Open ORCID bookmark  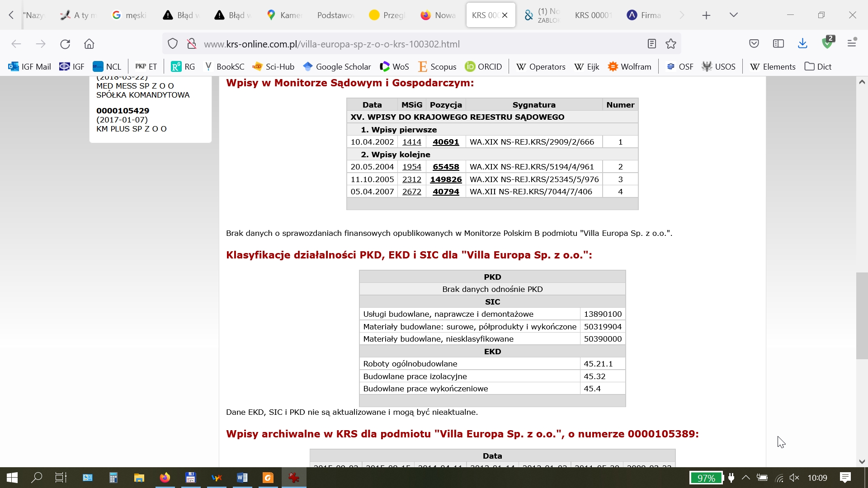(x=483, y=67)
